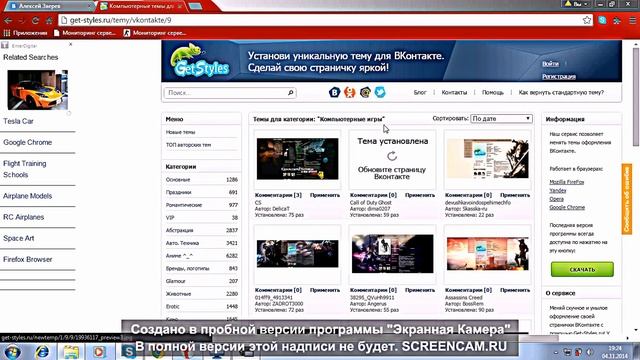Open Windows Start button
This screenshot has width=640, height=360.
click(x=12, y=351)
